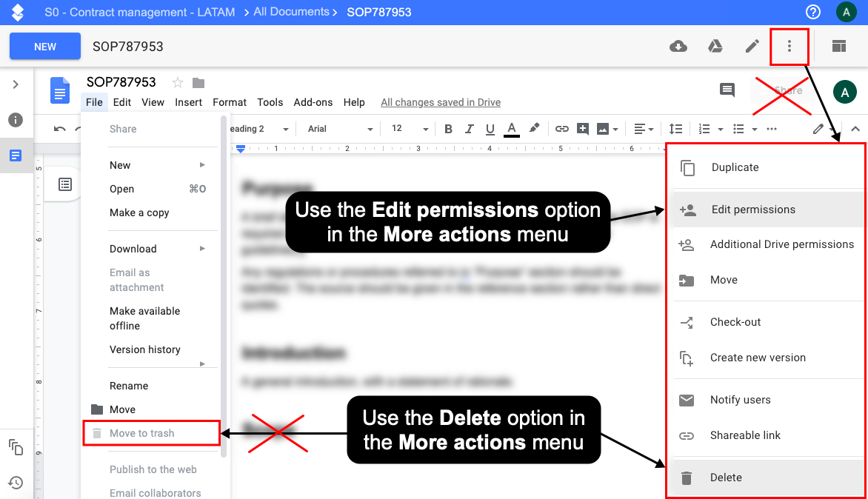Click the blue NEW button

click(45, 47)
